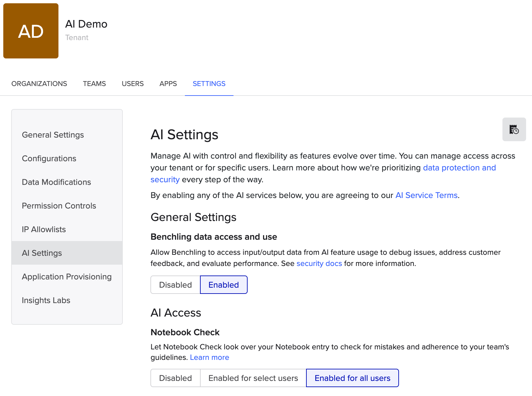Viewport: 532px width, 396px height.
Task: Set Benchling data access to Enabled
Action: 224,285
